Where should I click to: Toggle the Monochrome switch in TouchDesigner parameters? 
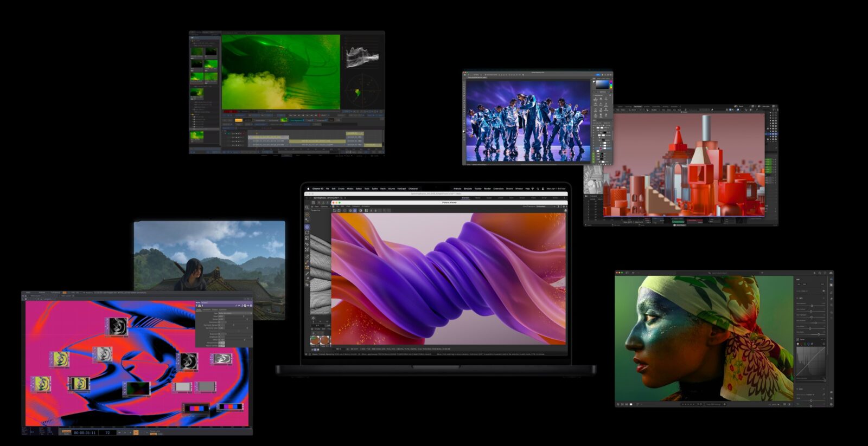tap(221, 342)
